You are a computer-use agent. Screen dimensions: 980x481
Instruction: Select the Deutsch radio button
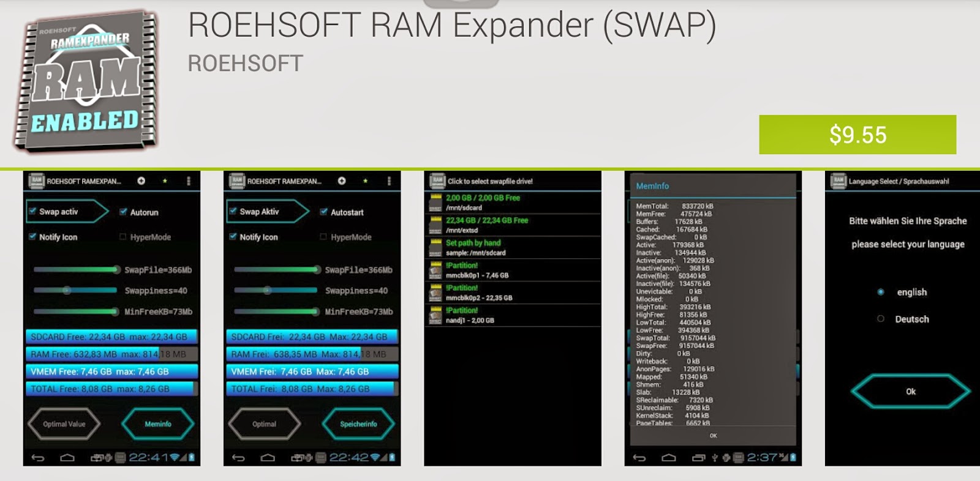(881, 319)
